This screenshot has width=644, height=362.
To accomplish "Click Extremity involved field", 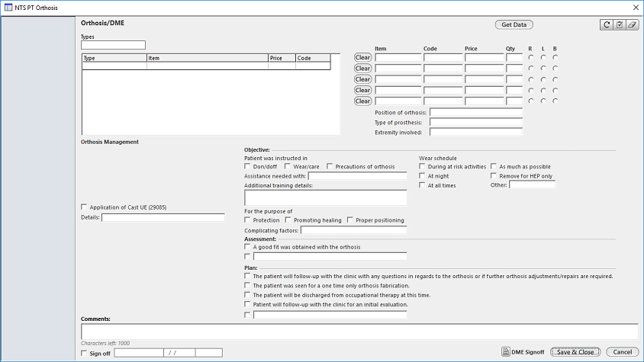I will (x=476, y=132).
